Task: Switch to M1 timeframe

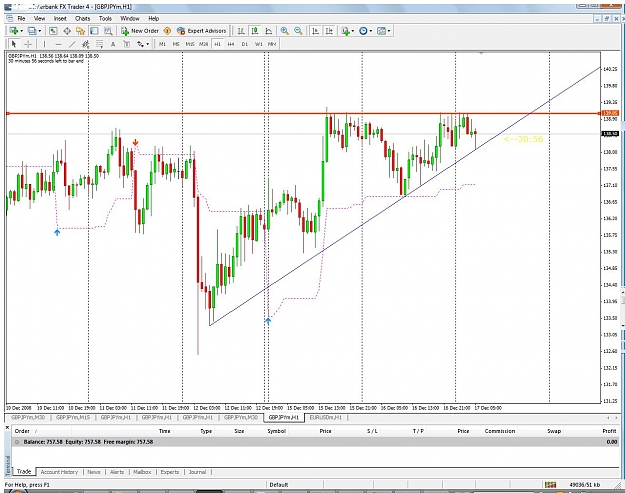Action: click(162, 44)
